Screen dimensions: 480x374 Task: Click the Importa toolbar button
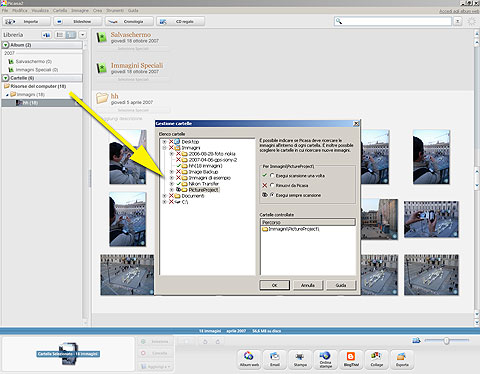[x=27, y=22]
